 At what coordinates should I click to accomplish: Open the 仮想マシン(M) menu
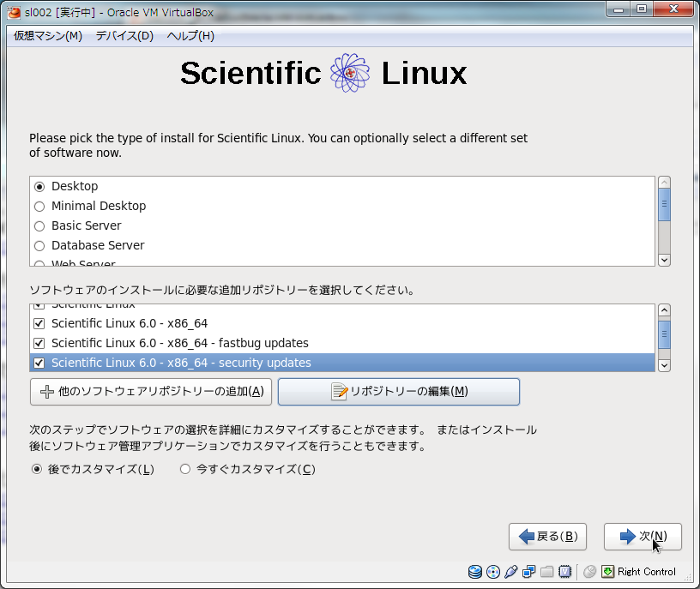pos(48,36)
